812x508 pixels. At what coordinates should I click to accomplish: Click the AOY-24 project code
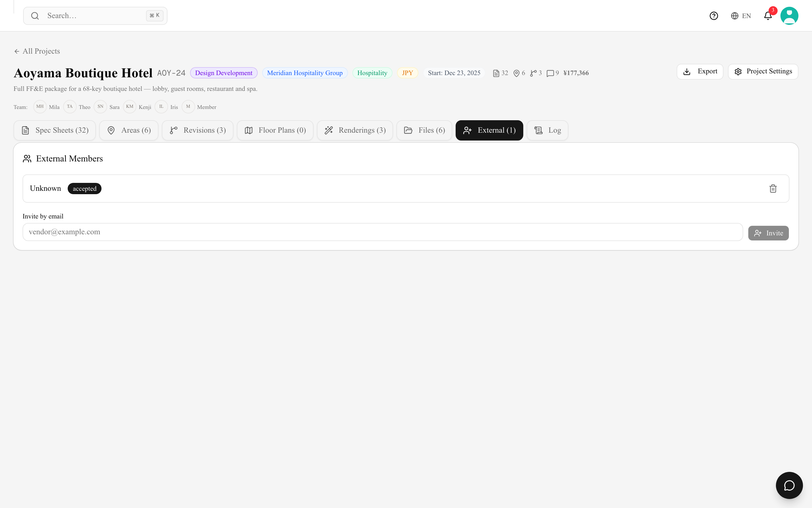171,73
